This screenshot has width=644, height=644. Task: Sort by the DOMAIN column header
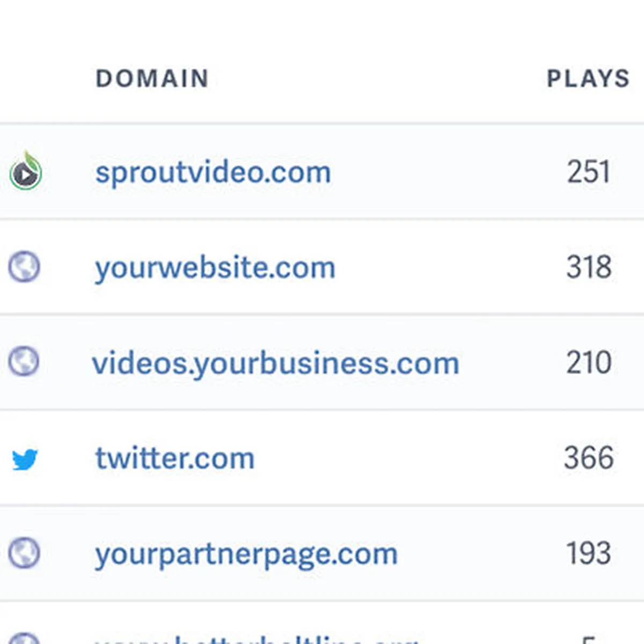[x=152, y=79]
